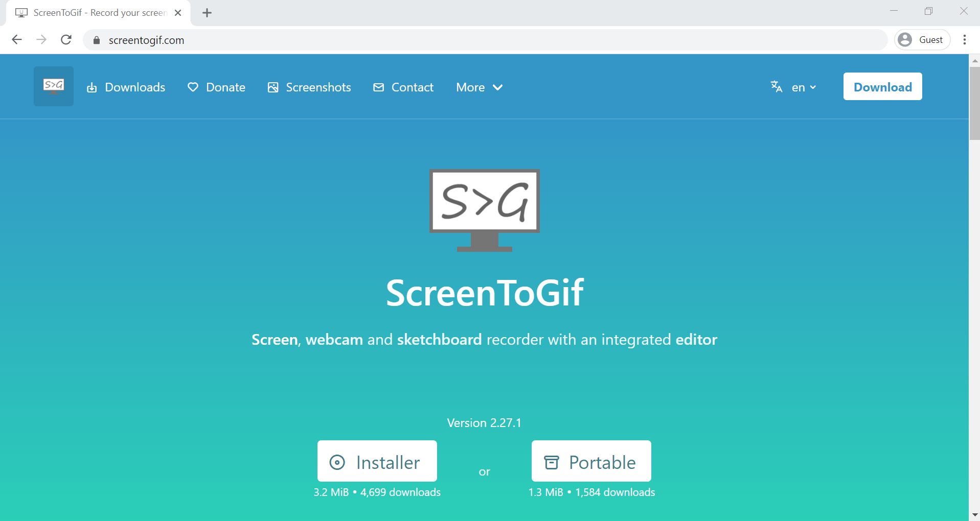Click the large ScreenToGif monitor logo
The width and height of the screenshot is (980, 521).
click(485, 210)
